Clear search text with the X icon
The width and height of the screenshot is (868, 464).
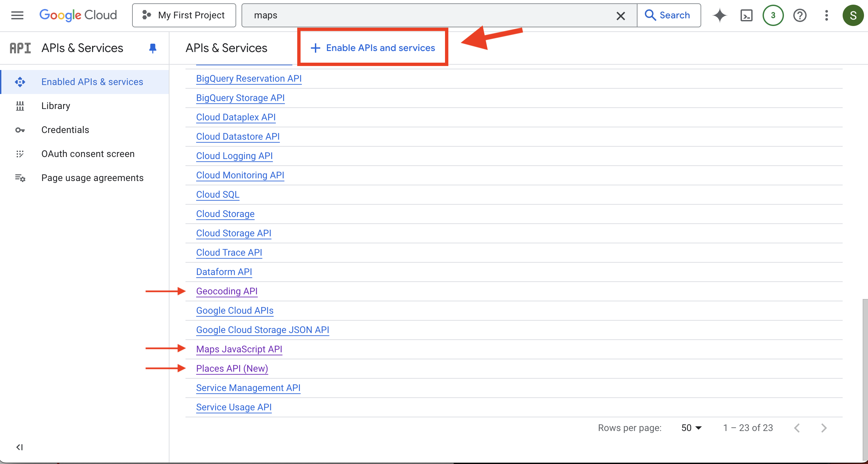pos(620,15)
